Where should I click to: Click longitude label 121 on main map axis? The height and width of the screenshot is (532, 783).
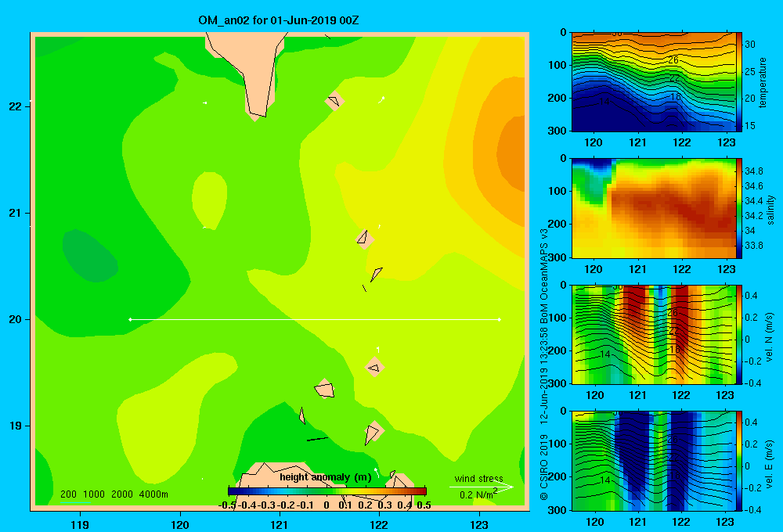tap(280, 524)
